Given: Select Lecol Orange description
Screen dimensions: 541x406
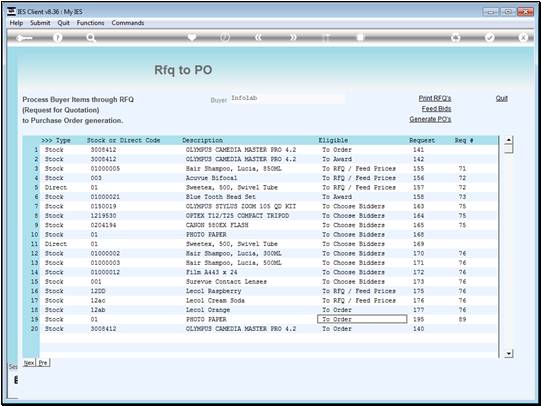Looking at the screenshot, I should [x=208, y=310].
